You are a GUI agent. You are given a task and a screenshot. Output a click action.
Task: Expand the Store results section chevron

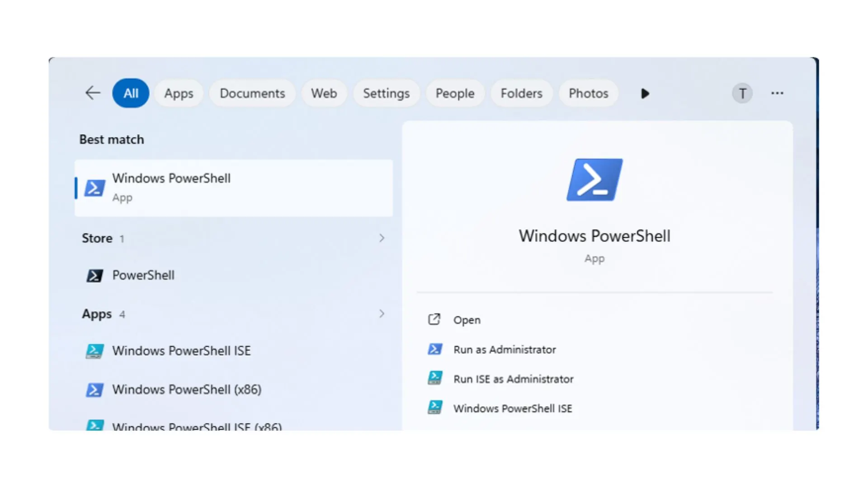[382, 238]
